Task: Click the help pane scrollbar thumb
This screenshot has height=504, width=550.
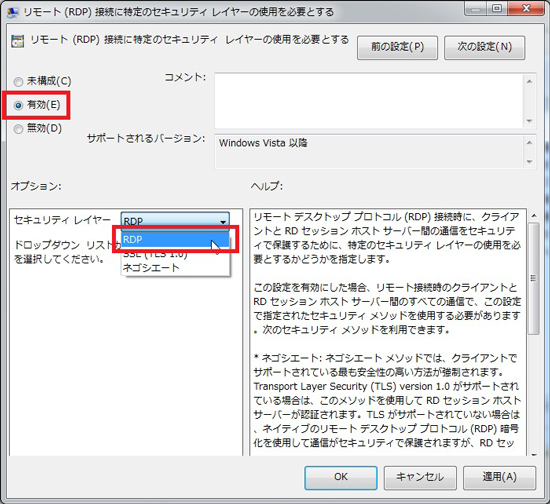Action: click(x=534, y=278)
